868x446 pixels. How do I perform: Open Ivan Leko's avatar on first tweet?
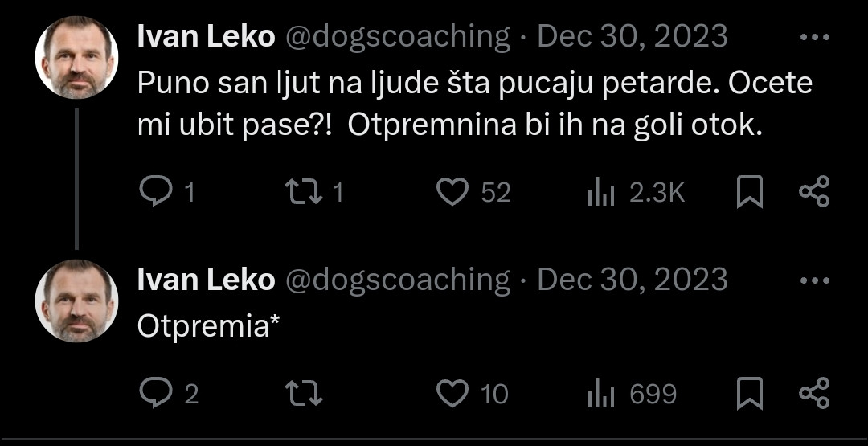77,58
